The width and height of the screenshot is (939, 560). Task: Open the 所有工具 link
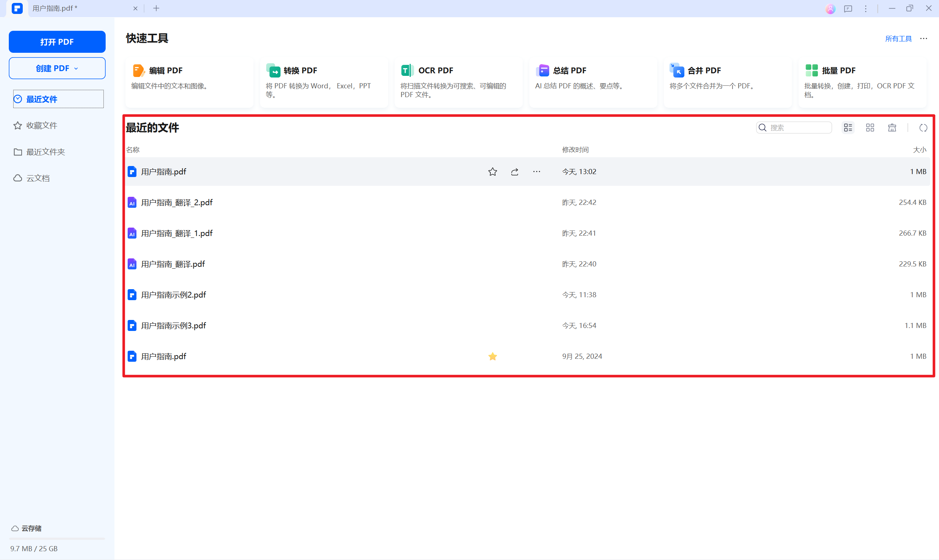point(898,38)
